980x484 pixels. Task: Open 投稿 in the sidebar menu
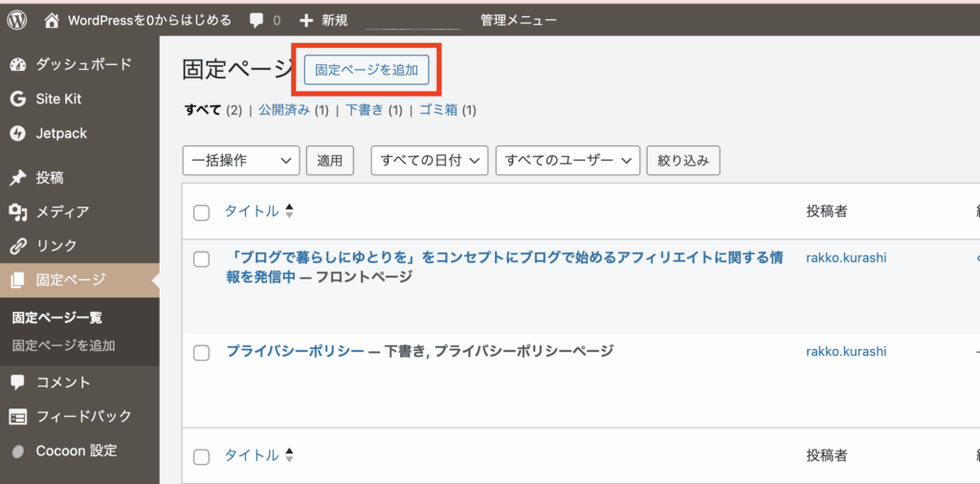(50, 178)
